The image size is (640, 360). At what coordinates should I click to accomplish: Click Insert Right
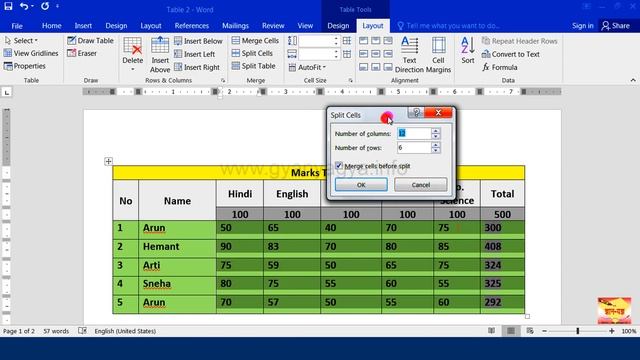[197, 67]
